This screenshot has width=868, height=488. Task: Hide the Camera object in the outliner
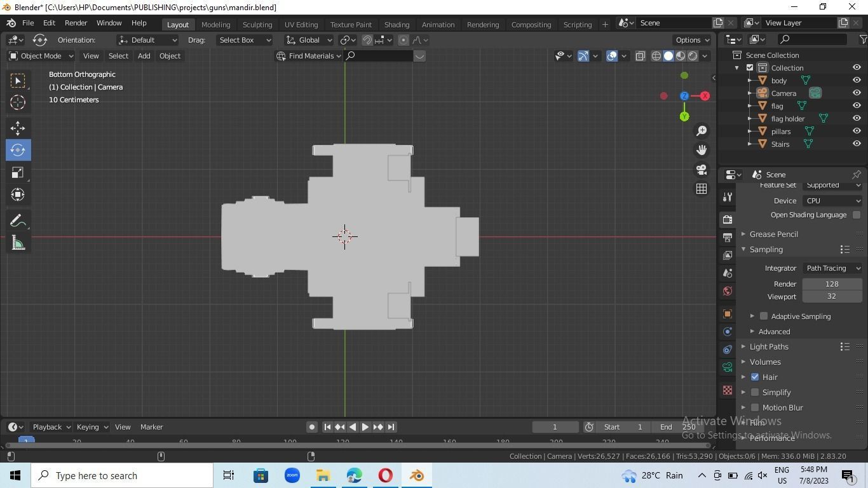pyautogui.click(x=857, y=93)
